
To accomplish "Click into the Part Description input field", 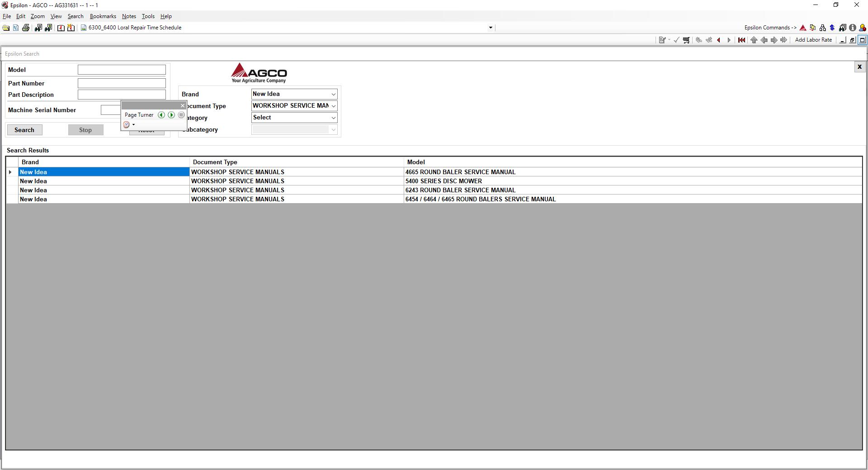I will (122, 95).
